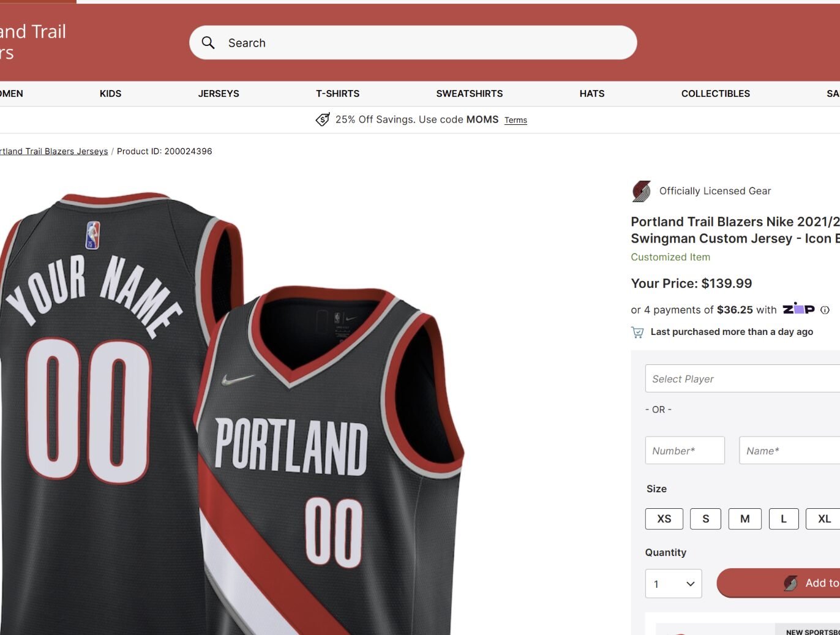Image resolution: width=840 pixels, height=635 pixels.
Task: Click 'Last purchased more than a day ago'
Action: click(x=732, y=332)
